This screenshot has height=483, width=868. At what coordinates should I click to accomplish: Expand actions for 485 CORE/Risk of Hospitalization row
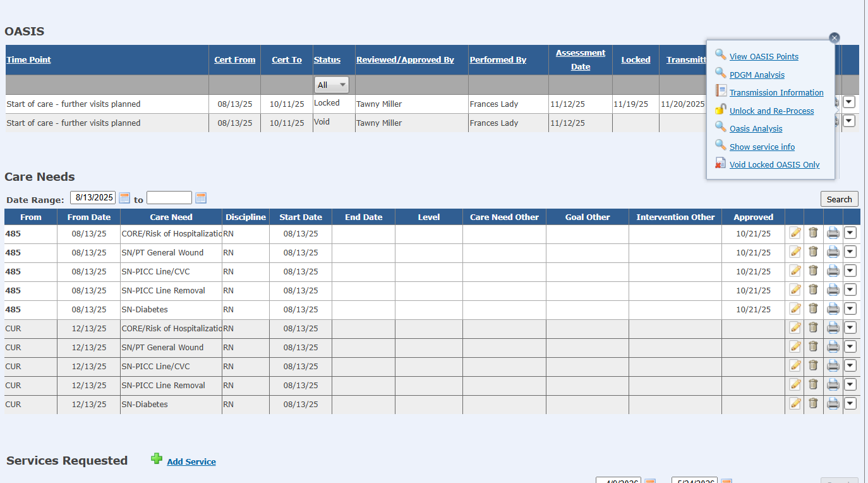point(850,233)
